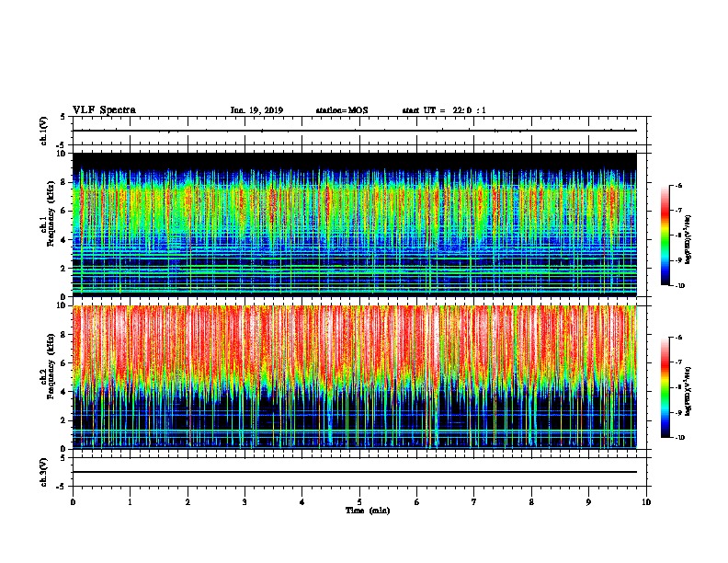Click the time axis tick label "6"
728x563 pixels.
pos(417,502)
